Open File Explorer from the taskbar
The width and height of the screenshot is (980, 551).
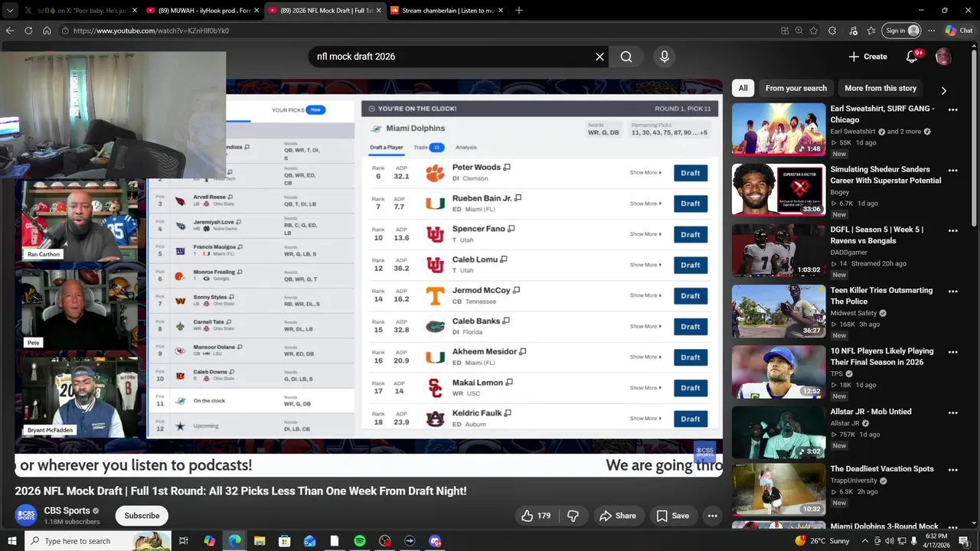point(260,541)
